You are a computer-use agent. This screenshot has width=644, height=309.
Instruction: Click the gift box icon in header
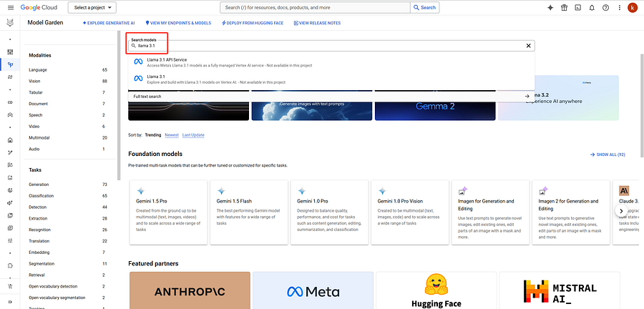pos(565,7)
